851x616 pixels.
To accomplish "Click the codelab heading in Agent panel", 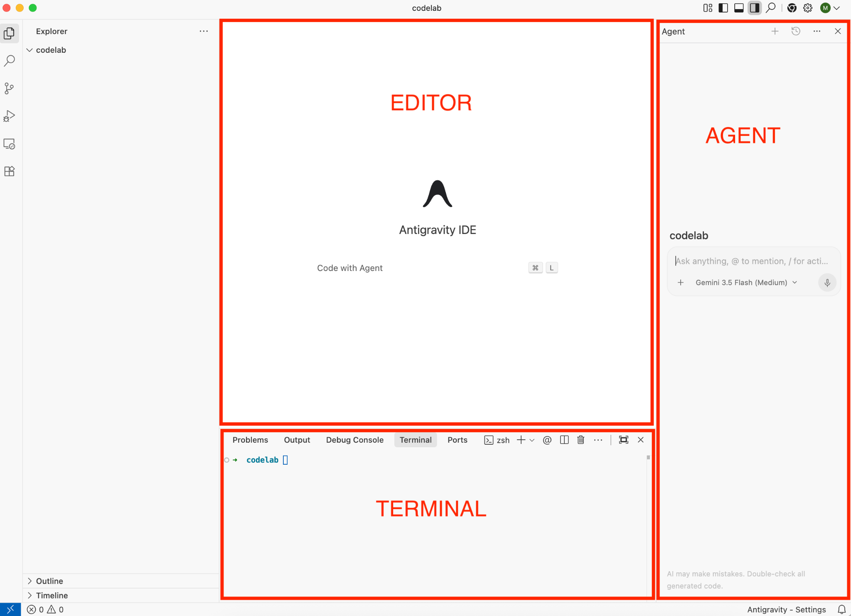I will click(689, 236).
